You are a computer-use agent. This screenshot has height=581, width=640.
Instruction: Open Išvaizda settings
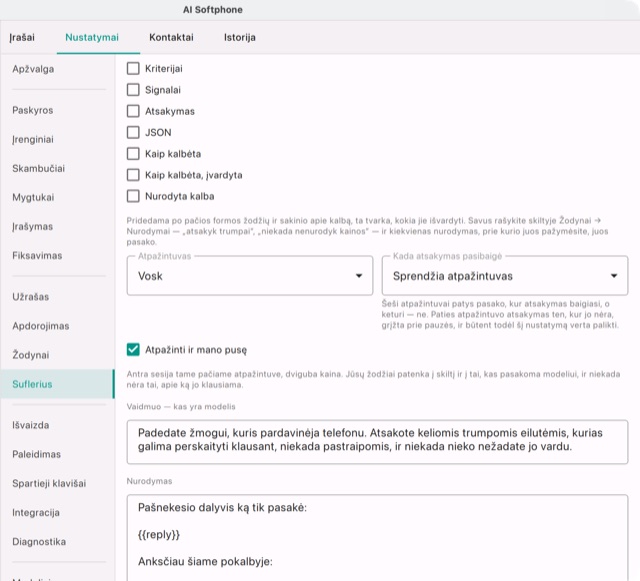point(57,425)
